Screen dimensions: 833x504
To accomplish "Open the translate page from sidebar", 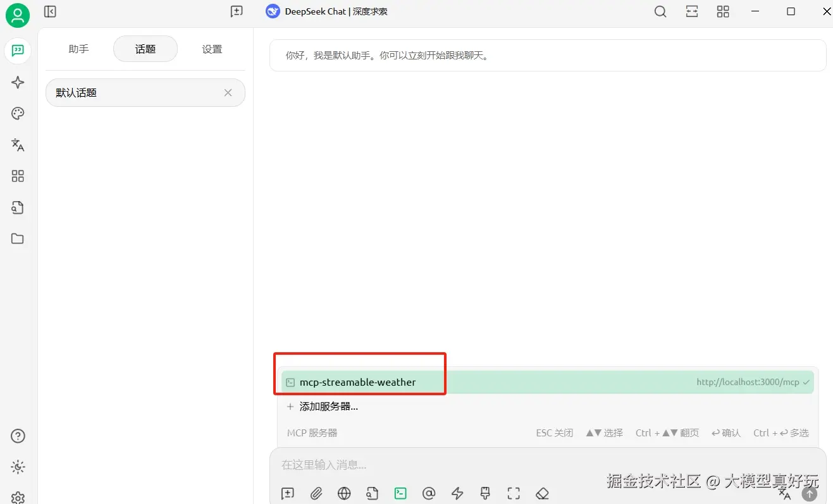I will (x=18, y=145).
